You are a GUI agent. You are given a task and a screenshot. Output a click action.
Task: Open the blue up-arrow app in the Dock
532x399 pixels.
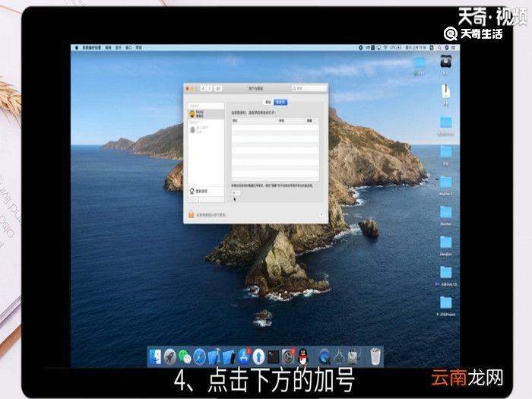click(x=258, y=356)
